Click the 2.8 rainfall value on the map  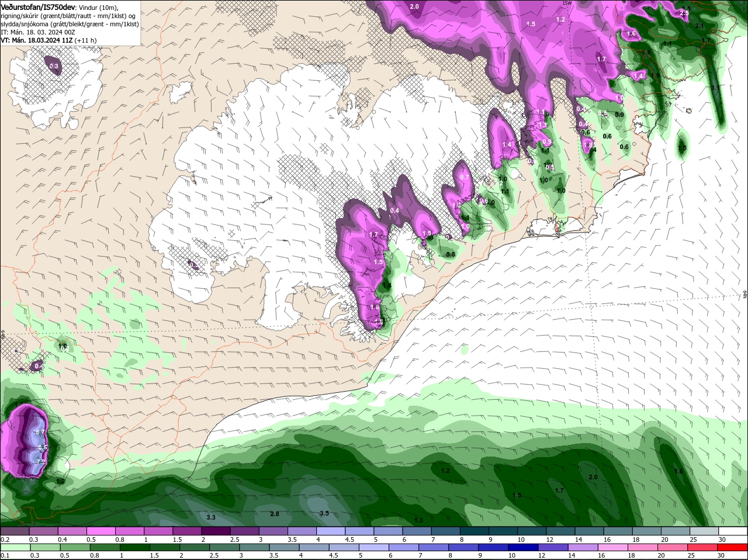coord(275,514)
